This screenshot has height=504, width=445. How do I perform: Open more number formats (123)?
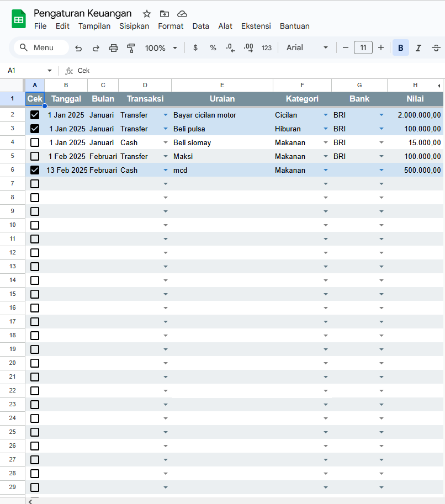coord(267,48)
